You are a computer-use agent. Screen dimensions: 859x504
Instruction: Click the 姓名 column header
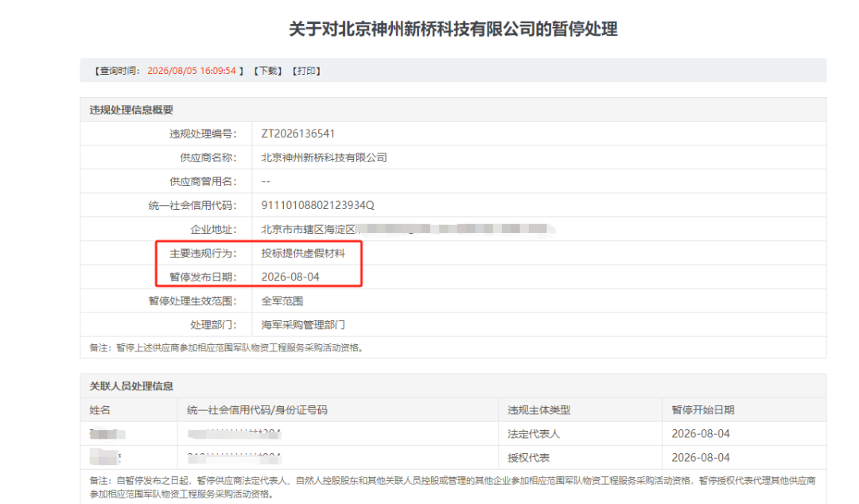99,409
